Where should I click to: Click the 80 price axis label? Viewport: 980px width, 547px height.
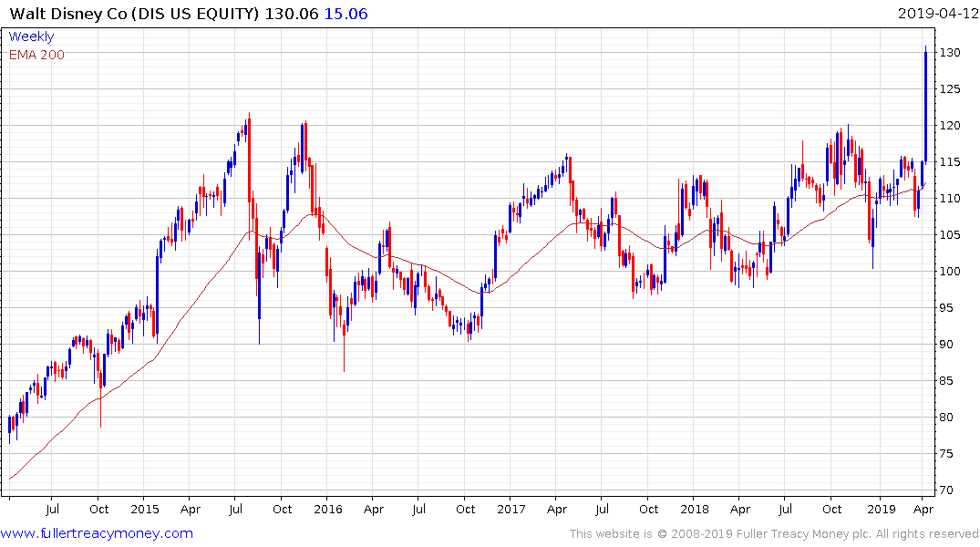pyautogui.click(x=947, y=418)
